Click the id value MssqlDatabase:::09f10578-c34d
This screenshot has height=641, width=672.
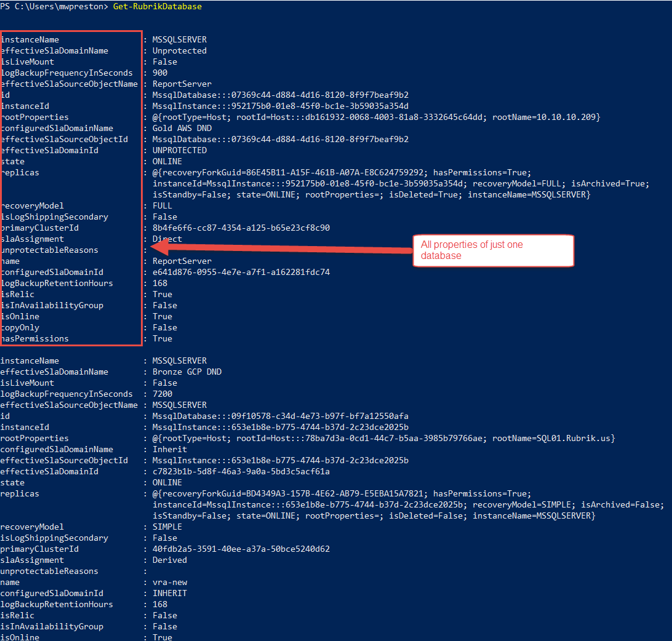[281, 416]
